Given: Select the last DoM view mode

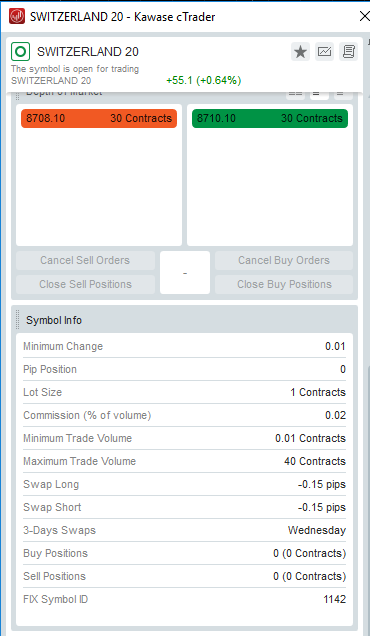Looking at the screenshot, I should click(343, 96).
